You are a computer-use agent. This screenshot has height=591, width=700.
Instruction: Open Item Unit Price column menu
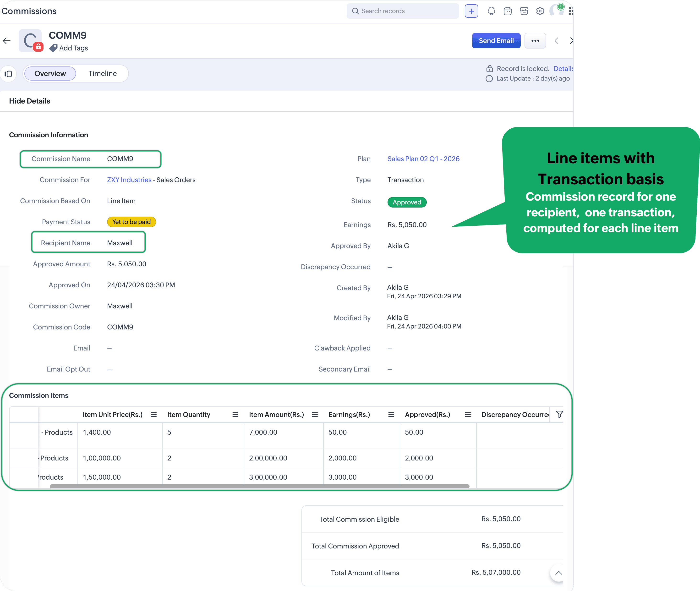click(x=154, y=414)
